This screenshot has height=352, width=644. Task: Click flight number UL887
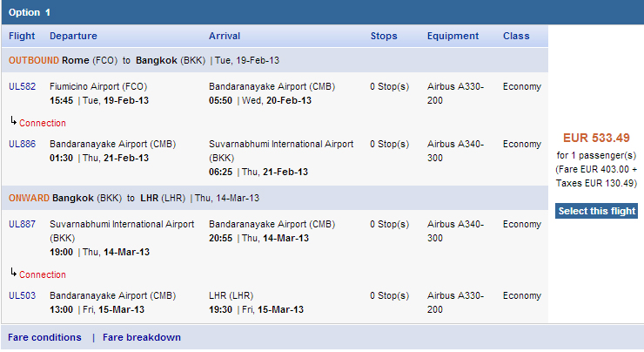click(x=22, y=224)
